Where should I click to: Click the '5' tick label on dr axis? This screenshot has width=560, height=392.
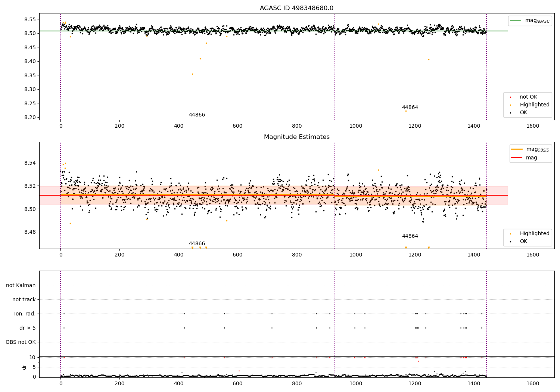(34, 367)
